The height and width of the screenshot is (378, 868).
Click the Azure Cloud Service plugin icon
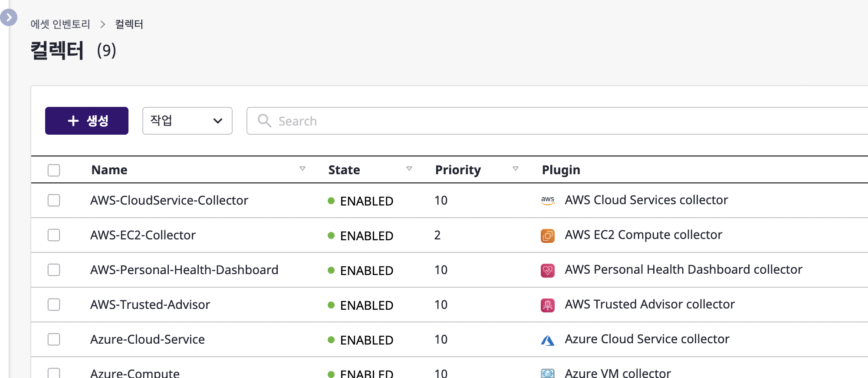(548, 340)
